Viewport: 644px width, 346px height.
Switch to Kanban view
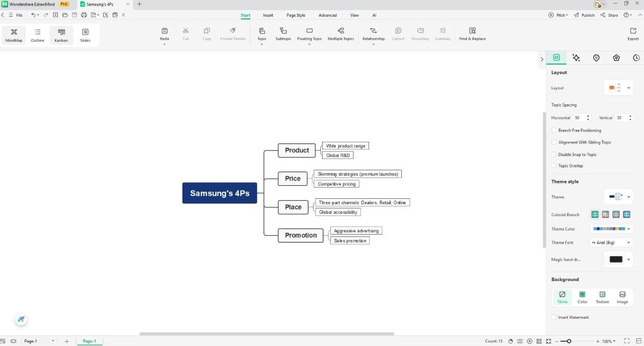61,34
